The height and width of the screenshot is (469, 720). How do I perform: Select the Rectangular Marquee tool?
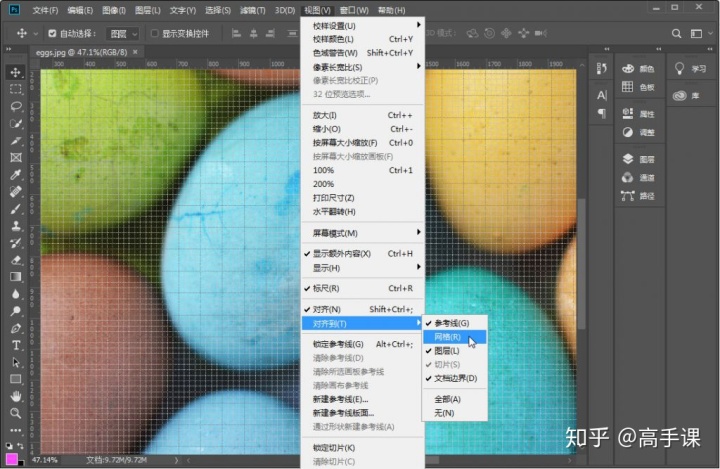[16, 89]
